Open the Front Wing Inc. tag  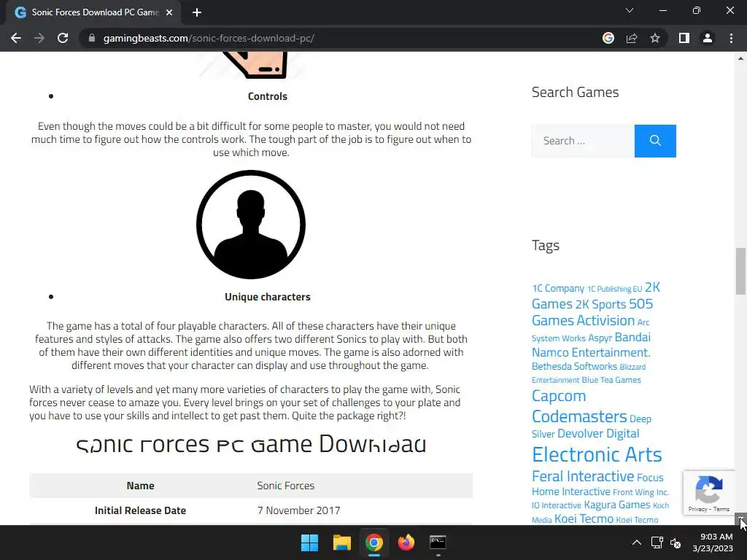pyautogui.click(x=640, y=492)
